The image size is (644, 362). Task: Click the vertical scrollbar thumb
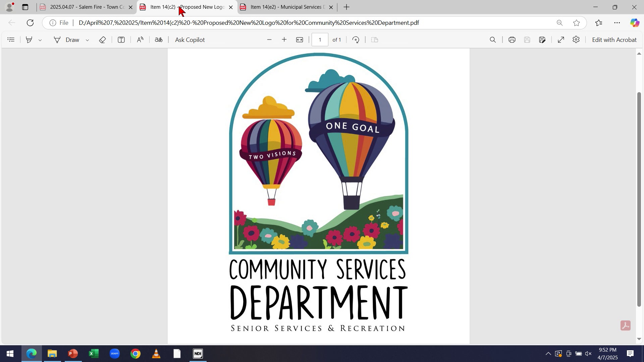tap(639, 199)
